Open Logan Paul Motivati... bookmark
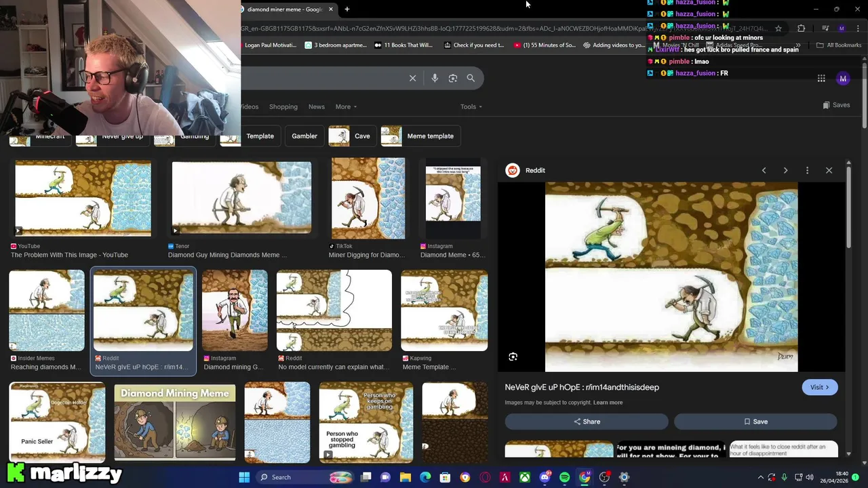This screenshot has height=488, width=868. (269, 45)
